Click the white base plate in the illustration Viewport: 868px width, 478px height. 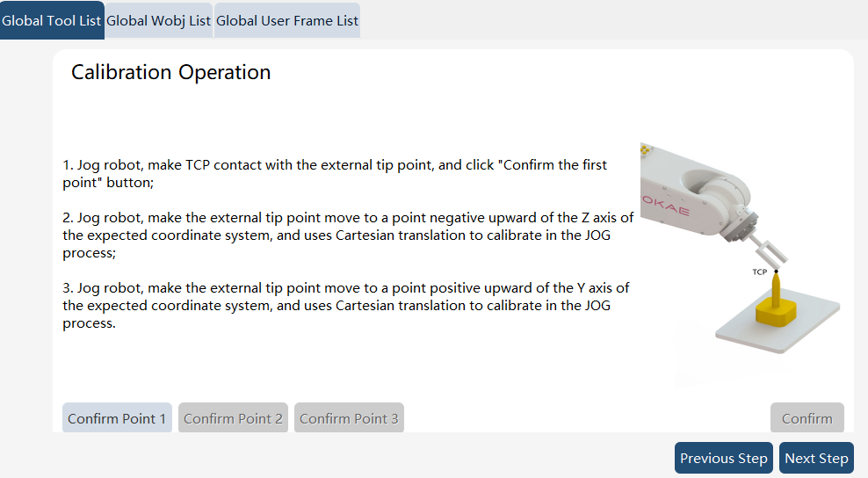click(778, 324)
